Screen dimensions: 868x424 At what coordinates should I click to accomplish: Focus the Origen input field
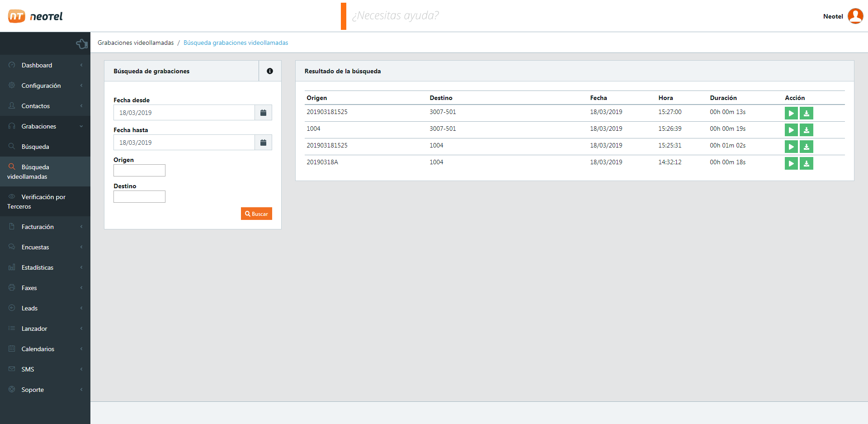pos(139,171)
